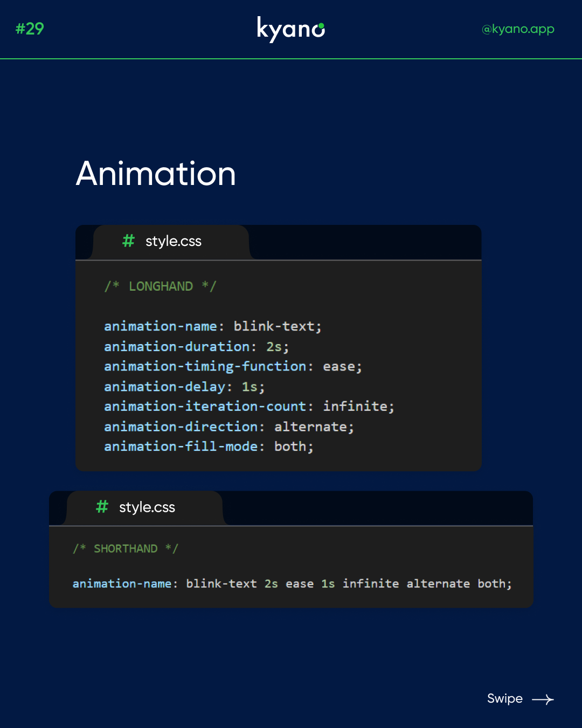
Task: Click the kyano logo in the header
Action: tap(291, 29)
